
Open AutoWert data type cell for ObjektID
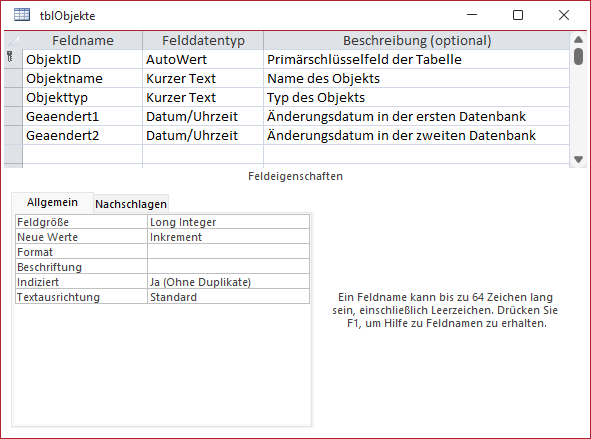click(x=203, y=59)
